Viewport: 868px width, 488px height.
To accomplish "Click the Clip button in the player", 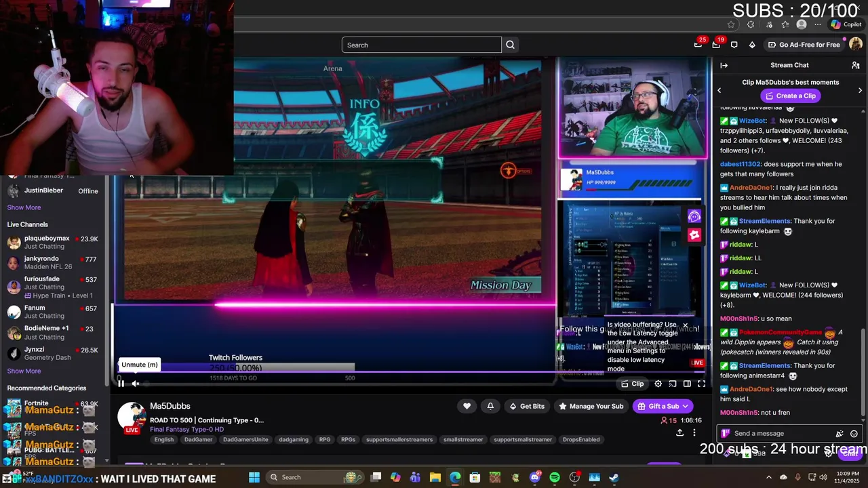I will click(633, 384).
